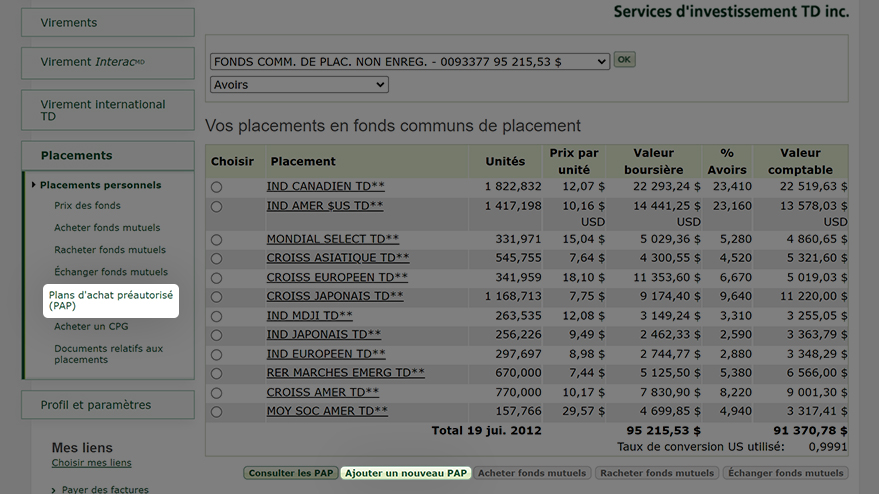The width and height of the screenshot is (879, 494).
Task: Select the MONDIAL SELECT TD radio button
Action: coord(216,240)
